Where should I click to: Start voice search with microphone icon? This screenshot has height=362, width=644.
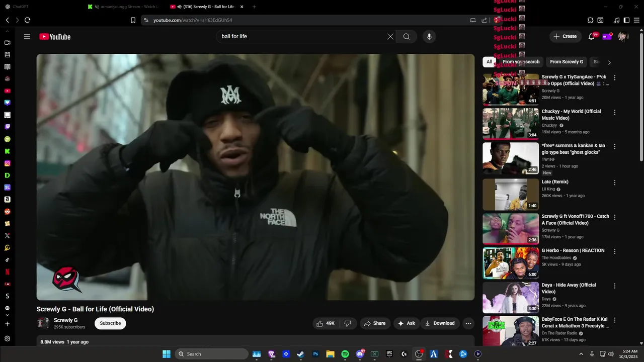429,36
